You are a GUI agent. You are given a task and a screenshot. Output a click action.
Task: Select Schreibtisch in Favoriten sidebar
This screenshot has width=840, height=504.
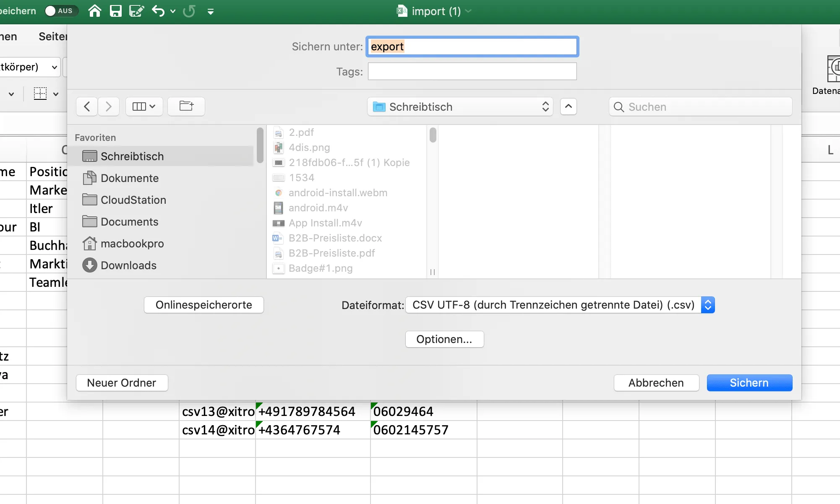pos(160,156)
